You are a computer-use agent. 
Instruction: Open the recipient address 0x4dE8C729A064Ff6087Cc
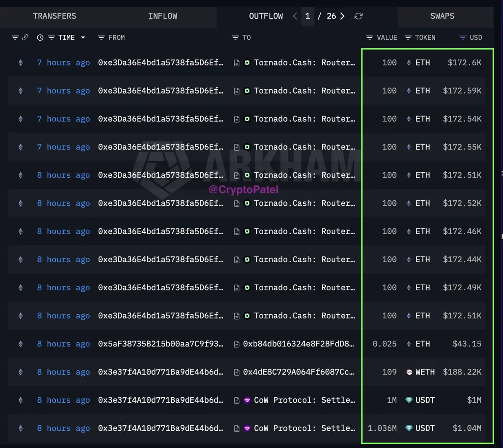tap(298, 372)
